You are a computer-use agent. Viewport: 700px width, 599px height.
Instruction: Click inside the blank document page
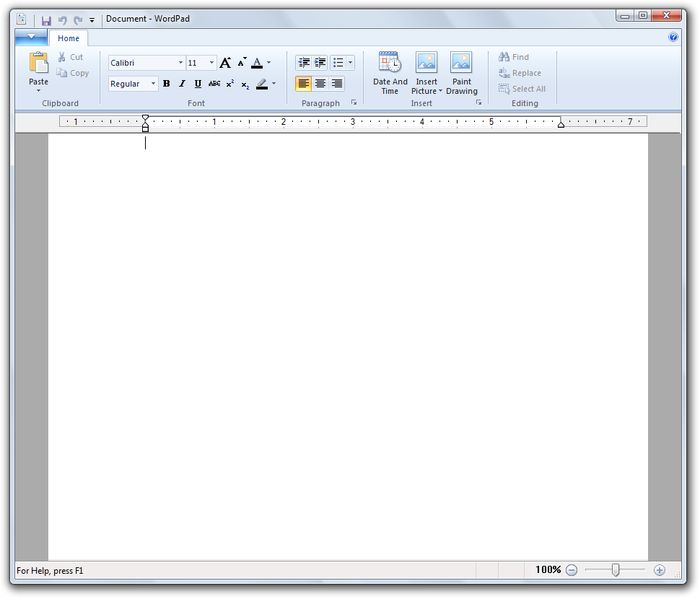tap(349, 346)
